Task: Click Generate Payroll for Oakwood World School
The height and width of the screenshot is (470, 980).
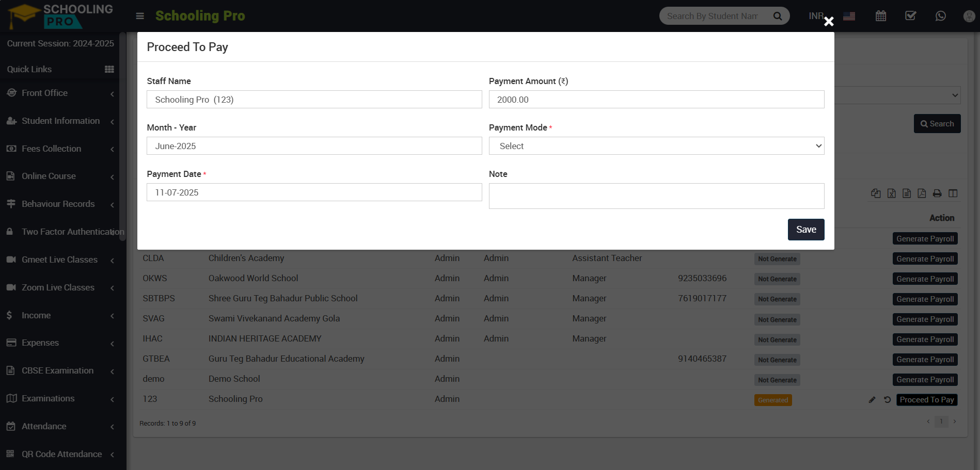Action: [925, 279]
